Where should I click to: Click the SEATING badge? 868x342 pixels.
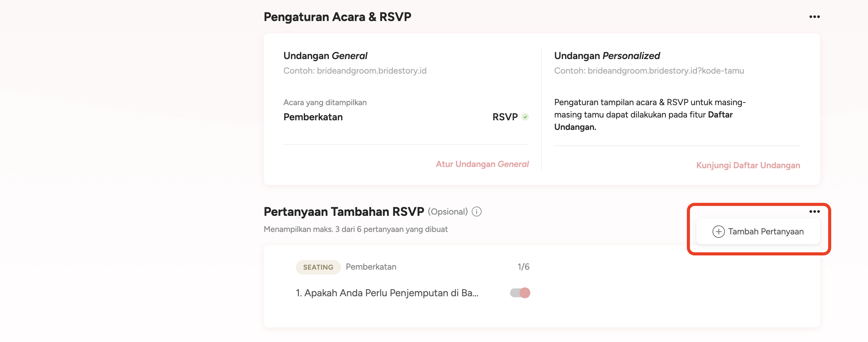[318, 267]
